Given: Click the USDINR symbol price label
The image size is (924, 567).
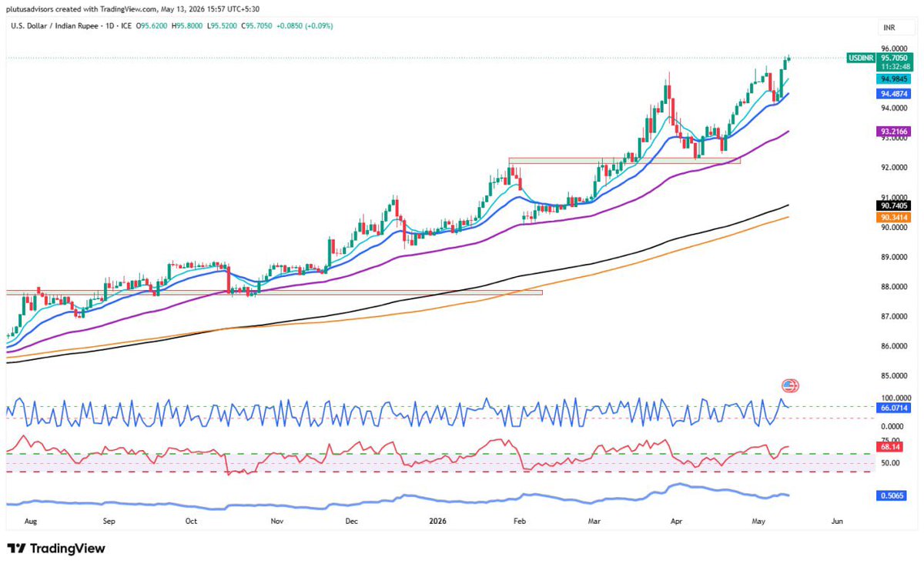Looking at the screenshot, I should [862, 58].
